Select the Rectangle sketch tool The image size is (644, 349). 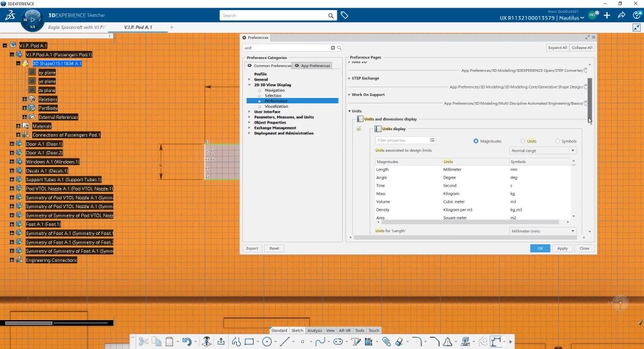click(248, 342)
